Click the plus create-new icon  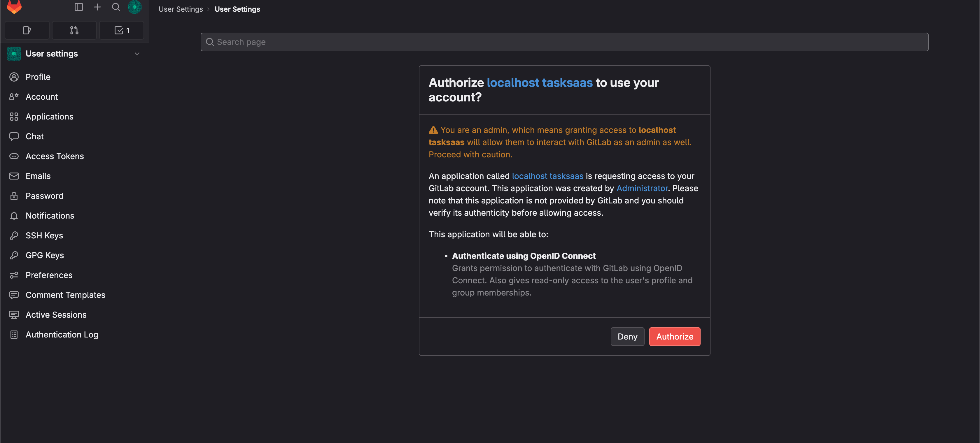tap(97, 7)
